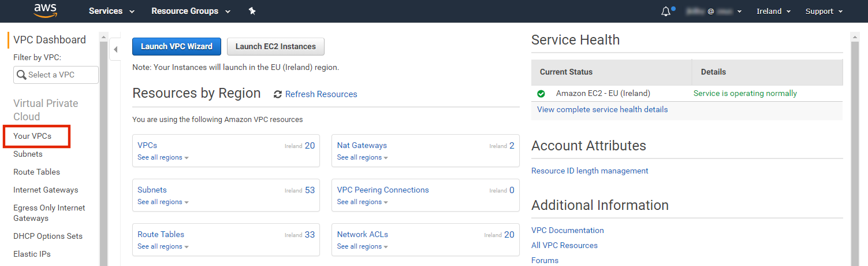The height and width of the screenshot is (266, 868).
Task: Open the Resource Groups menu
Action: [191, 11]
